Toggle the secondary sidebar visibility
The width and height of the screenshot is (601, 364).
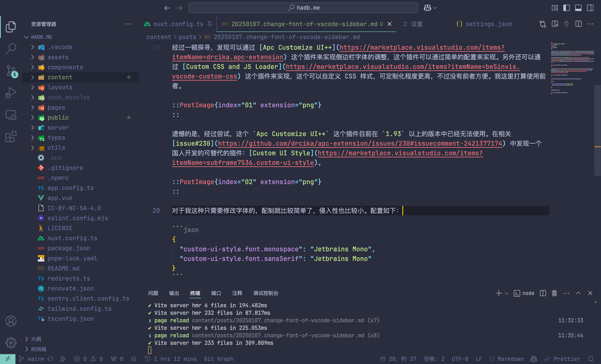(590, 8)
